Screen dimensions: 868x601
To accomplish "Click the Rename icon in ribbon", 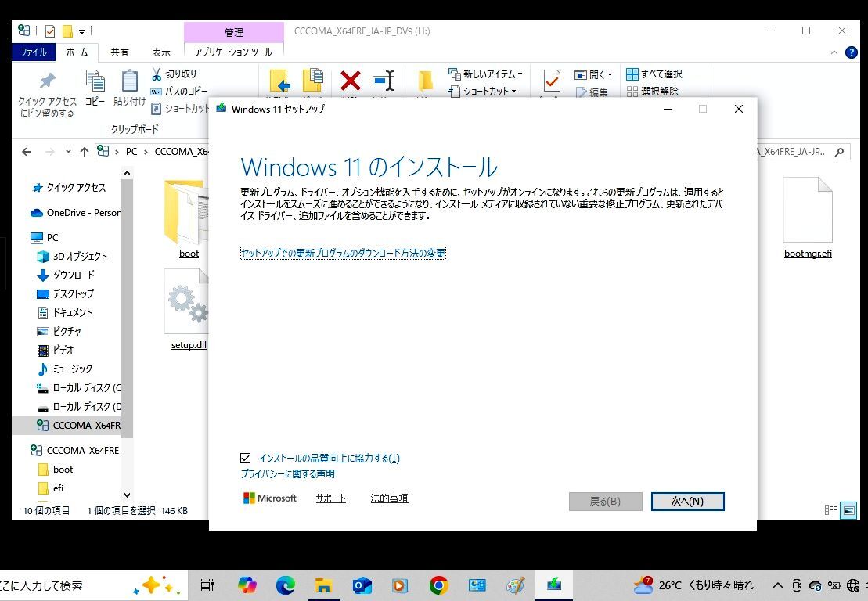I will click(384, 81).
